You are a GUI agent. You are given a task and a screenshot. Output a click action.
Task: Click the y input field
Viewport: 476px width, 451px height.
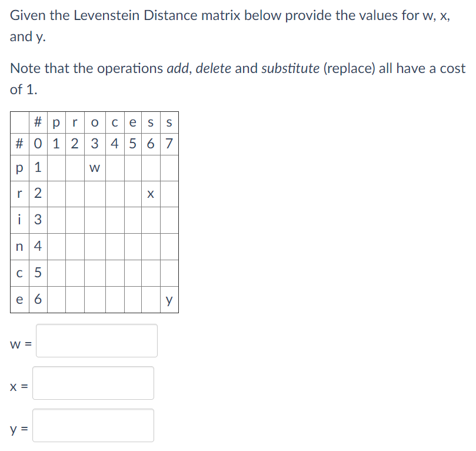click(x=93, y=425)
